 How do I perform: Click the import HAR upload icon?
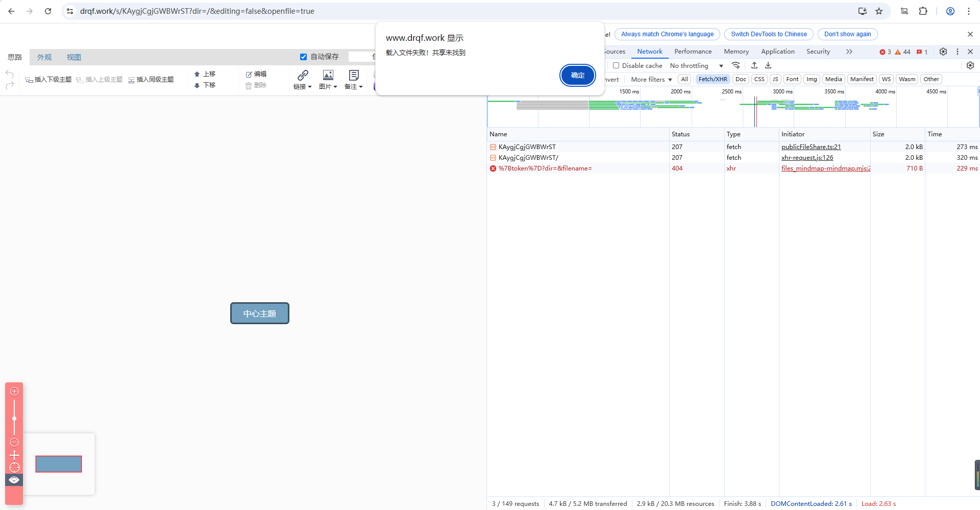pos(754,65)
